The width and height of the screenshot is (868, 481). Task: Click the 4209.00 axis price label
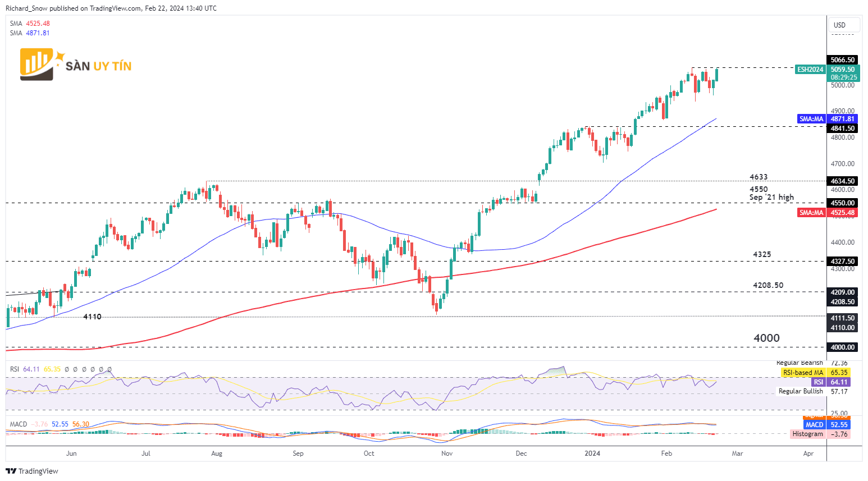point(843,292)
